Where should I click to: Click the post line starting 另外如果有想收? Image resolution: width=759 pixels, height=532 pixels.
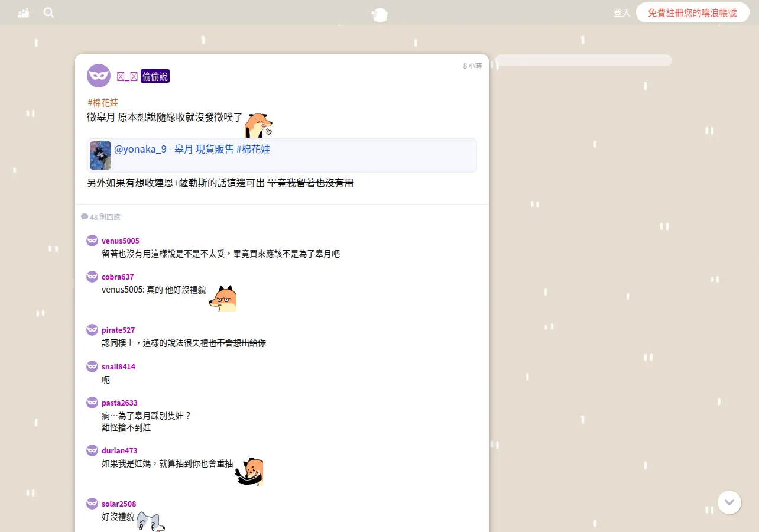[220, 183]
